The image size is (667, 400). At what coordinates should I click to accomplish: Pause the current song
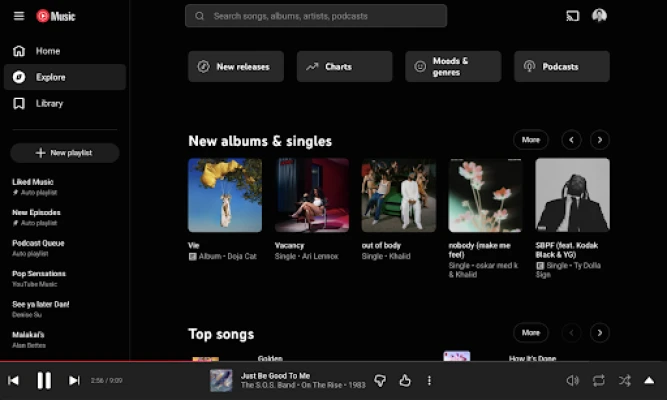pyautogui.click(x=44, y=380)
